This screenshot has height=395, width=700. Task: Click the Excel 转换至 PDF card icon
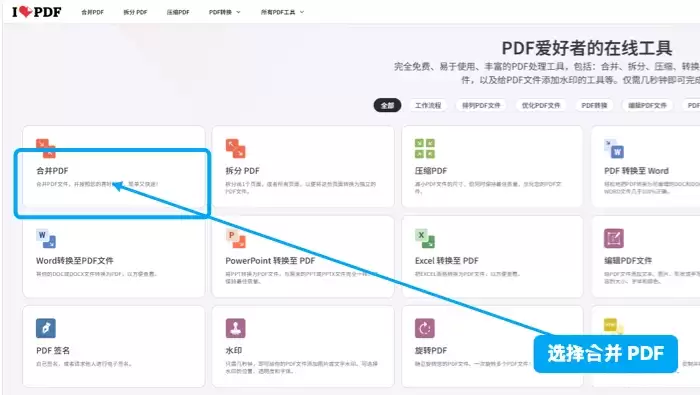[425, 238]
